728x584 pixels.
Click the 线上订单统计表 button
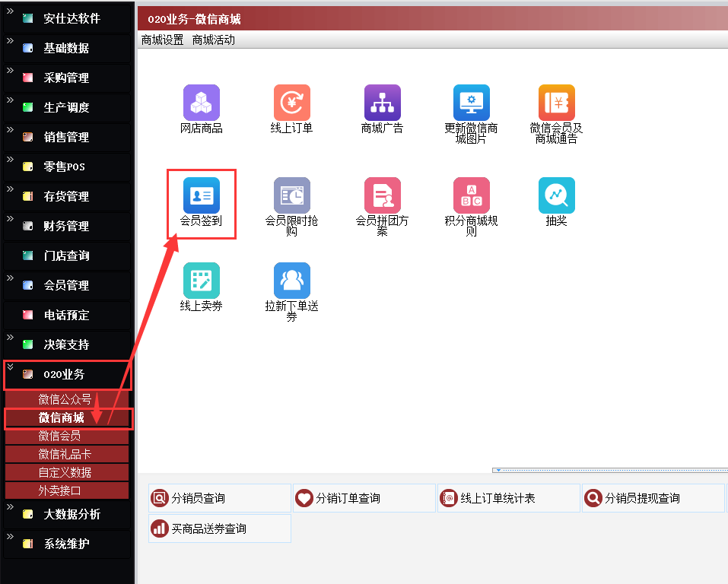(x=509, y=498)
